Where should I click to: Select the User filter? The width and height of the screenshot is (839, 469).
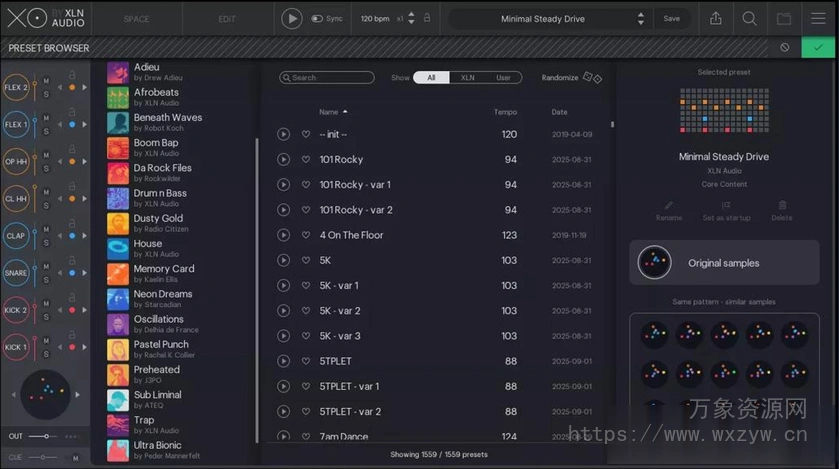[x=503, y=78]
